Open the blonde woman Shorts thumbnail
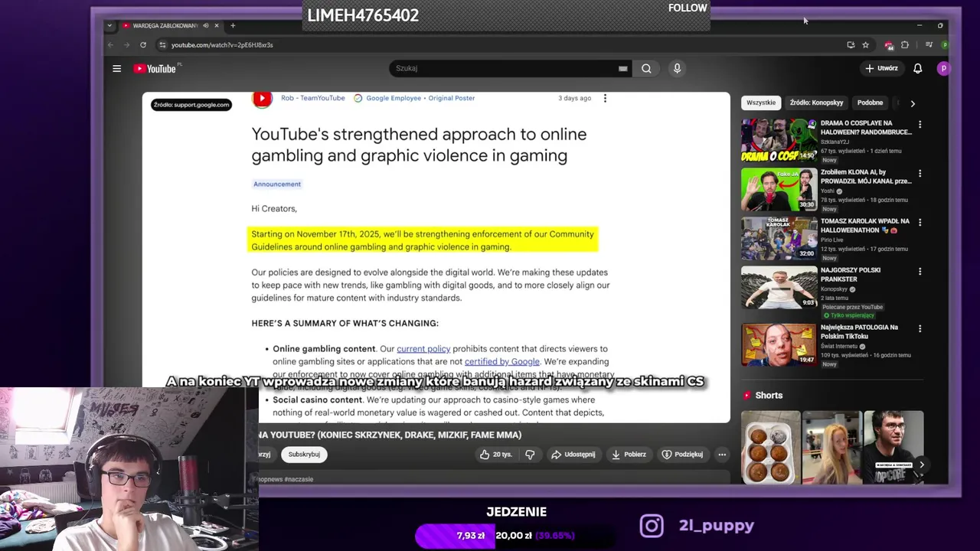The height and width of the screenshot is (551, 980). pos(831,448)
